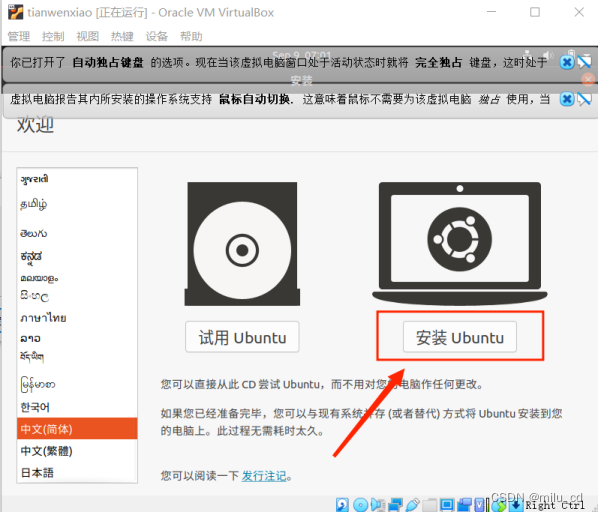Select ಕನ್ನಡ in the language list
The height and width of the screenshot is (513, 598).
click(77, 257)
